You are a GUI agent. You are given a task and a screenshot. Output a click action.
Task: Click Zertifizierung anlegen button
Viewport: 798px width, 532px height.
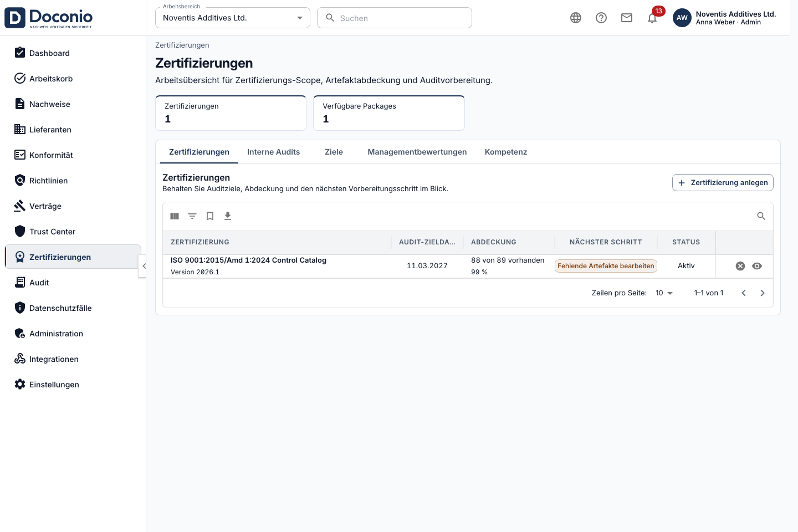click(723, 183)
